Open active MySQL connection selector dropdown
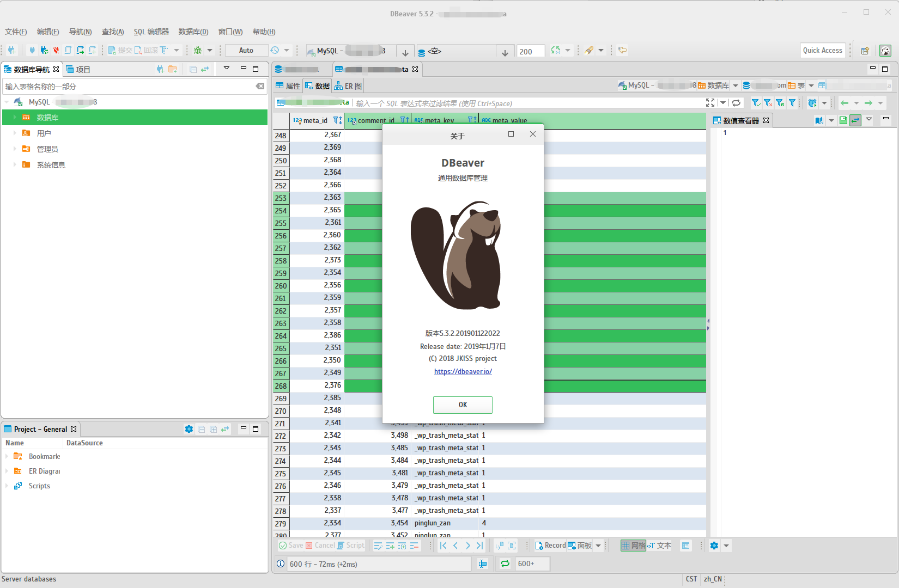899x588 pixels. [x=405, y=52]
